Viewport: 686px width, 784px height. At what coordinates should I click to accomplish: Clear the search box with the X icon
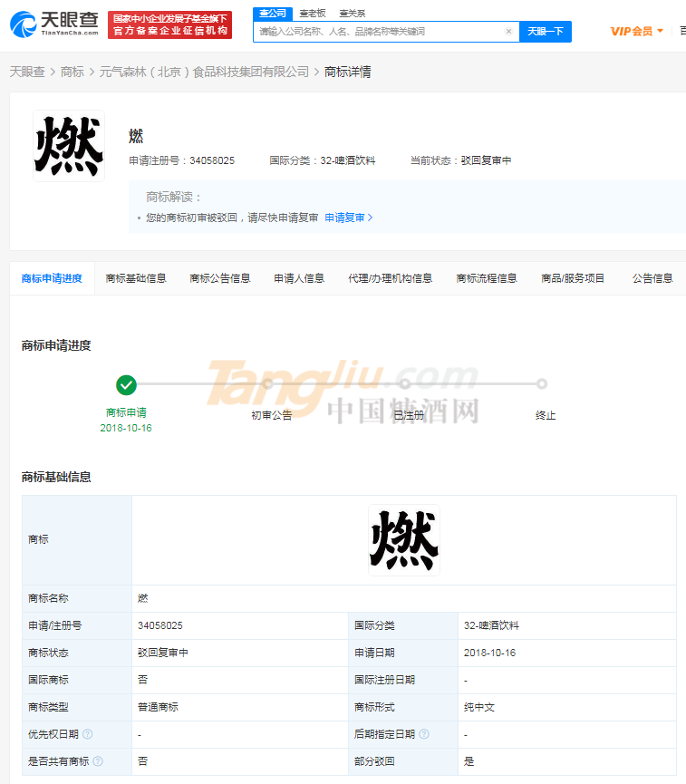click(x=508, y=32)
